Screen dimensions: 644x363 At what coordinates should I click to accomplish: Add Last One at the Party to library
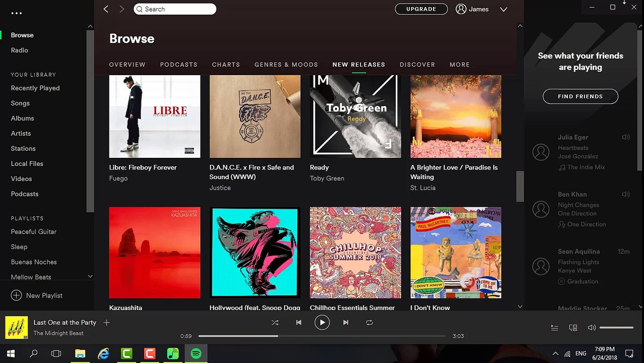(106, 322)
